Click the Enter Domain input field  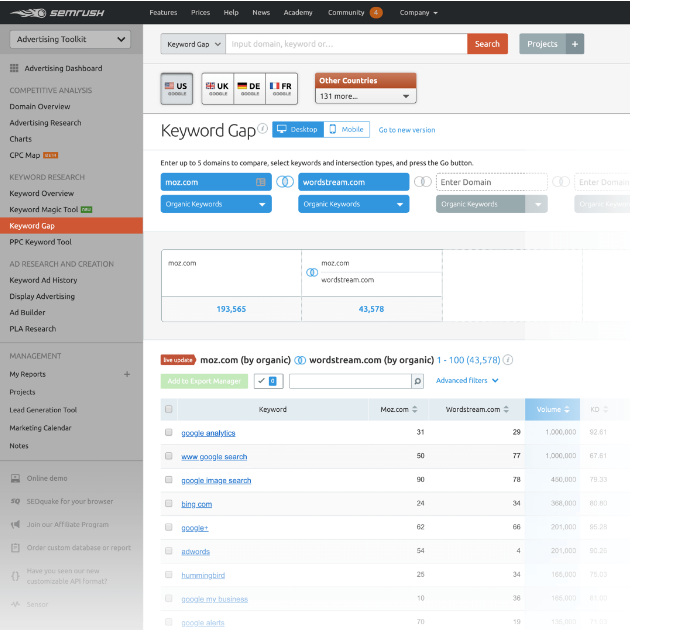492,182
